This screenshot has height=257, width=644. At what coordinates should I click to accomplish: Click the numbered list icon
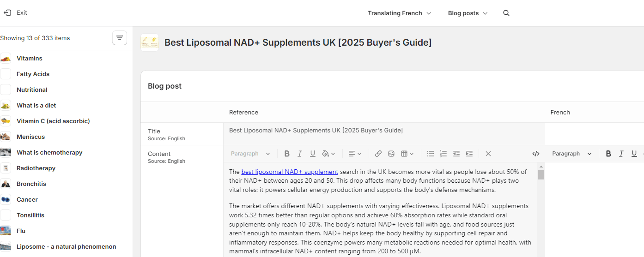[x=444, y=154]
